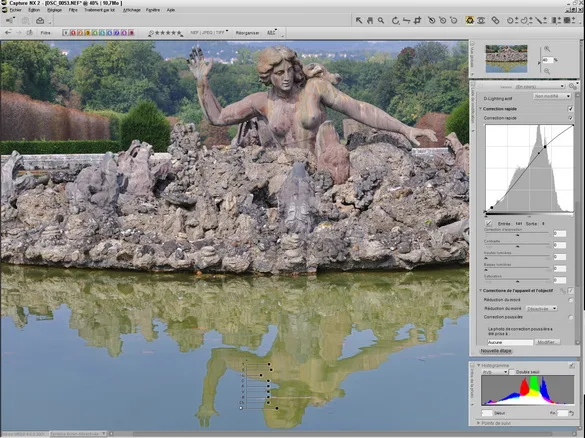
Task: Select the black control point tool
Action: 432,21
